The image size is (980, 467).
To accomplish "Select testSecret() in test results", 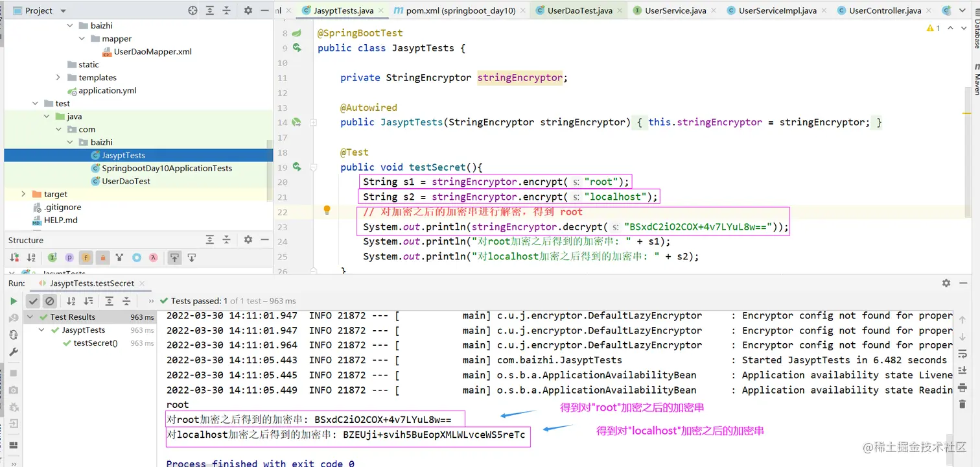I will tap(95, 342).
